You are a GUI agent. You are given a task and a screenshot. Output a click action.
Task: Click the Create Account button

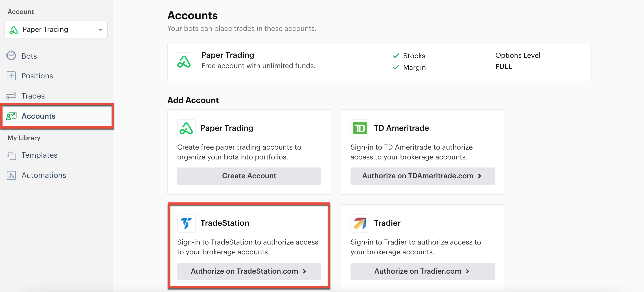click(249, 176)
